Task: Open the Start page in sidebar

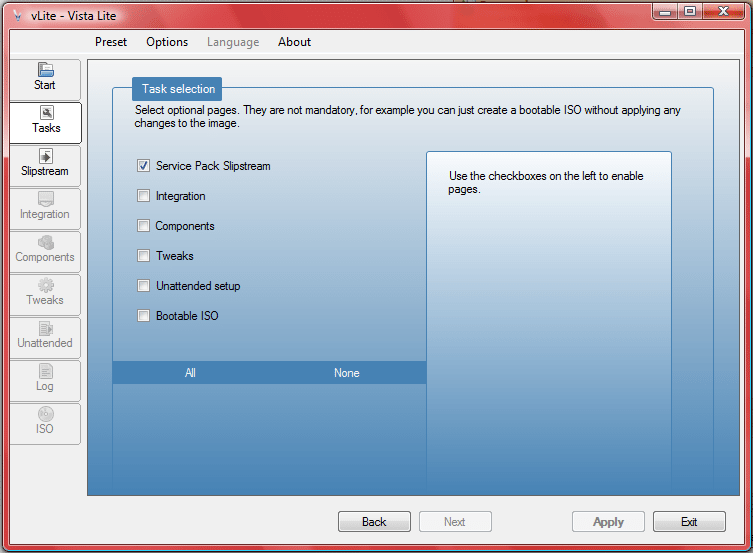Action: click(x=45, y=79)
